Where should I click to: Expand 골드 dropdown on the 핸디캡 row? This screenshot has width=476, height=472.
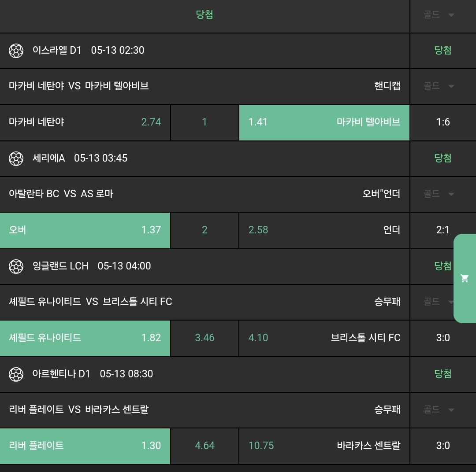coord(439,86)
